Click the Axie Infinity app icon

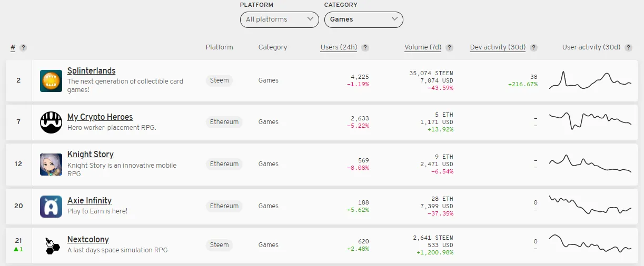pyautogui.click(x=51, y=206)
